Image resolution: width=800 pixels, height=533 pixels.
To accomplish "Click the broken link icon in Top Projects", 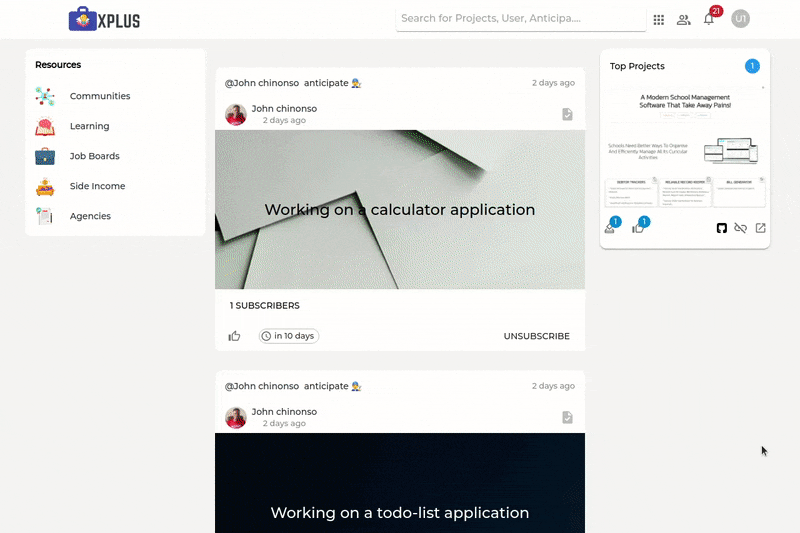I will [x=740, y=228].
